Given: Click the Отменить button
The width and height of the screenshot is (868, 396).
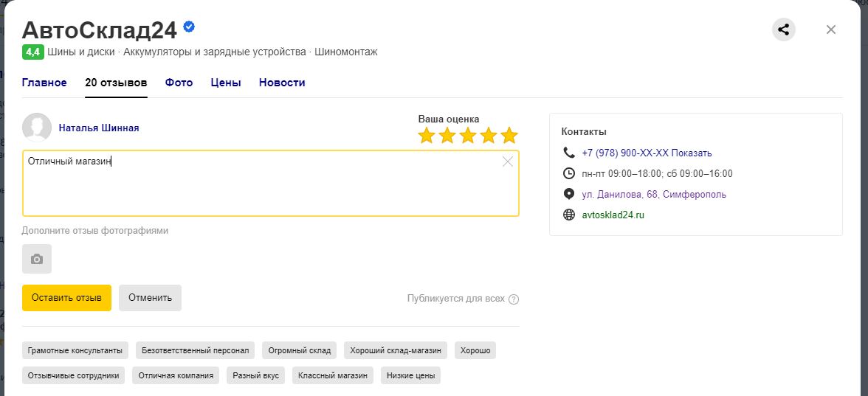Looking at the screenshot, I should [150, 298].
